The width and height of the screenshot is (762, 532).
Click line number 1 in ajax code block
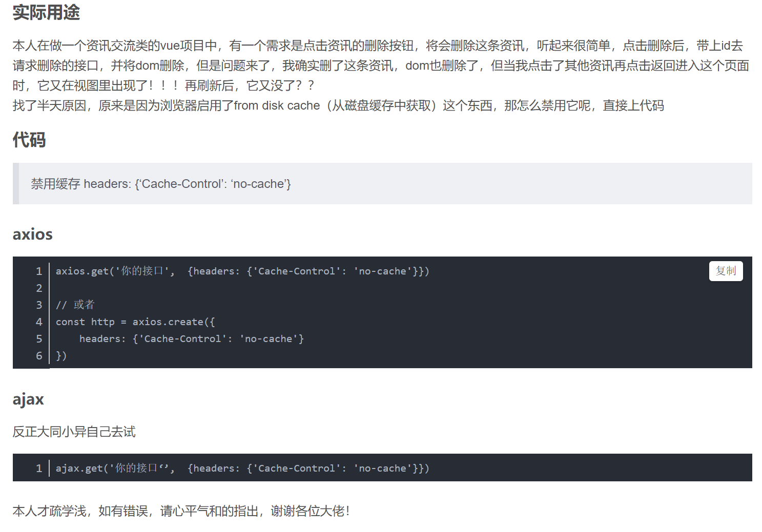coord(39,468)
